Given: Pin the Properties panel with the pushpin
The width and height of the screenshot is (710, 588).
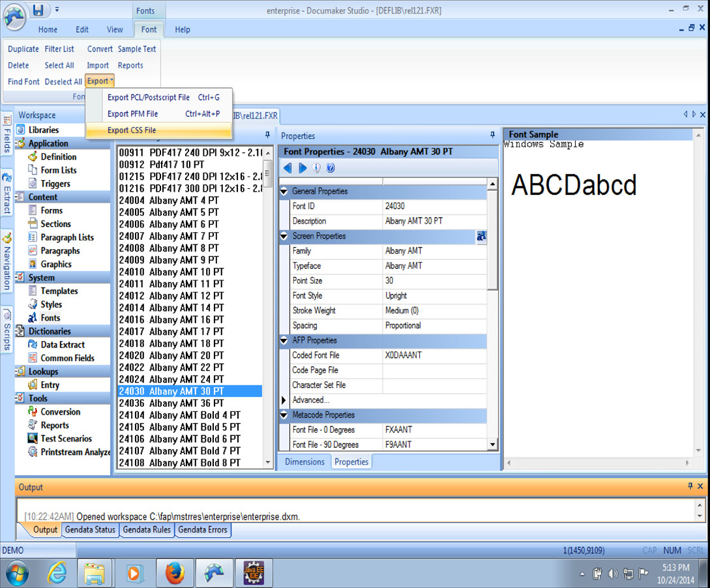Looking at the screenshot, I should coord(492,136).
